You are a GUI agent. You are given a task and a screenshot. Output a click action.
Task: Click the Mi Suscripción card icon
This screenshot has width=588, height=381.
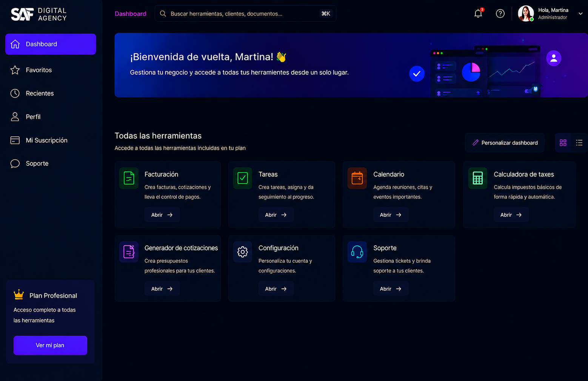click(15, 140)
